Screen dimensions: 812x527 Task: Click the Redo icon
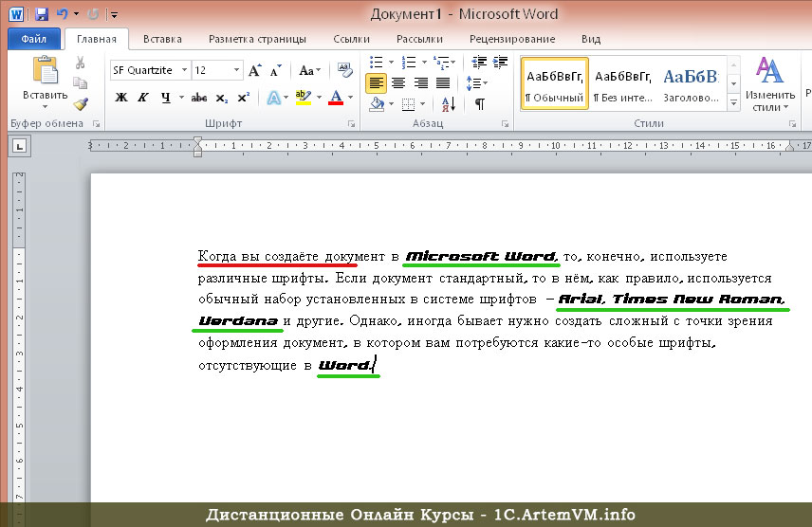coord(93,14)
